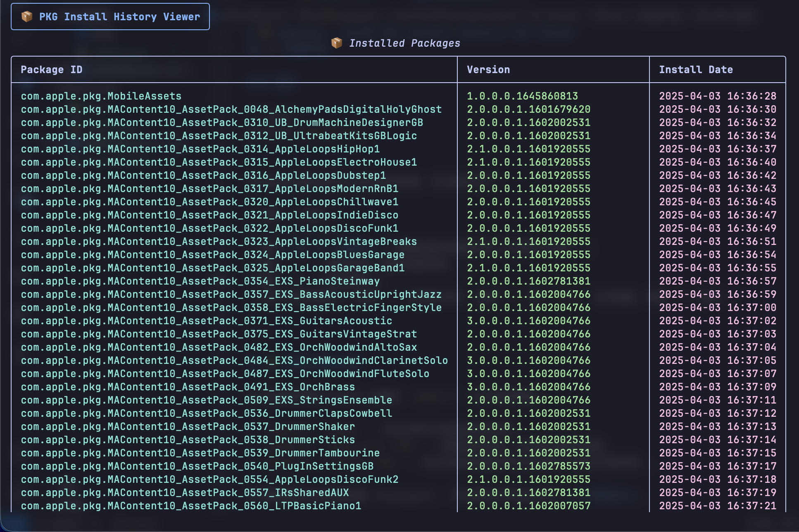Click the EXS_StringsEnsemble package ID

(x=207, y=400)
